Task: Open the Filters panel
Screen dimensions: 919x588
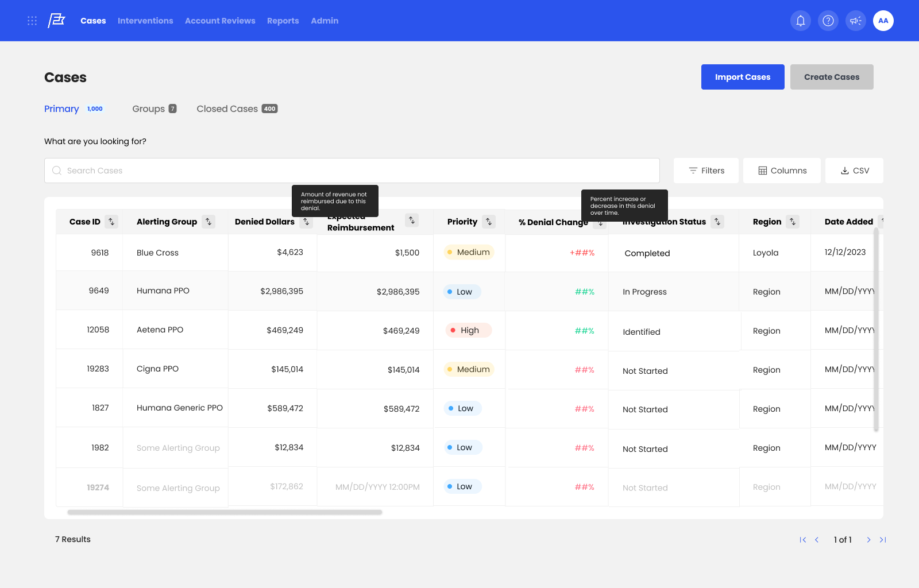Action: tap(706, 171)
